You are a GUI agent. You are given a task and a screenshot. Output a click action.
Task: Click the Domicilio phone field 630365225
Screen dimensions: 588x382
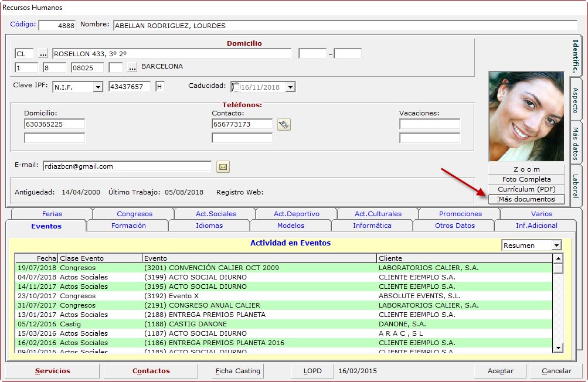[x=55, y=124]
